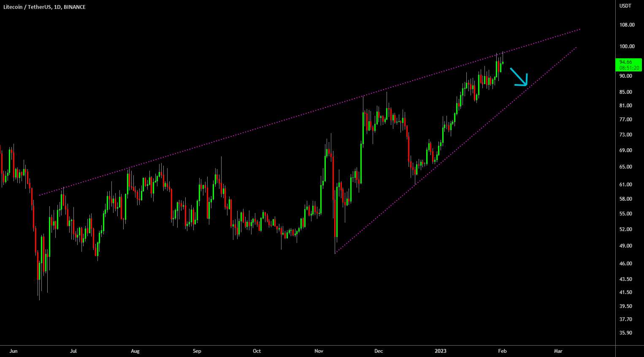
Task: Click the 37.70 price axis label
Action: [625, 319]
